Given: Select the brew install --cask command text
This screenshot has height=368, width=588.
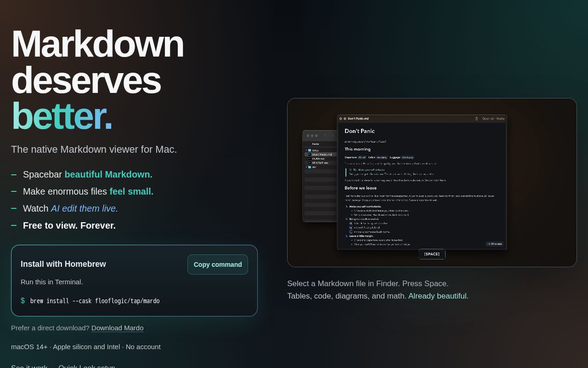Looking at the screenshot, I should 95,301.
